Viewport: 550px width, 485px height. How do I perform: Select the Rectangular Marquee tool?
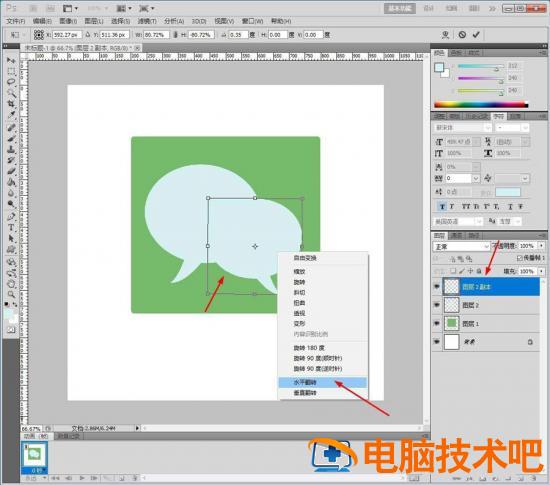11,71
